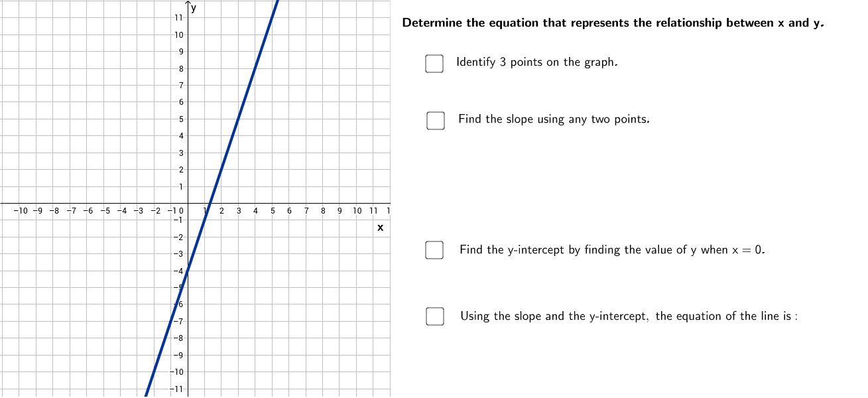The width and height of the screenshot is (868, 398).
Task: Click the tick label −10 on the x-axis
Action: (22, 211)
